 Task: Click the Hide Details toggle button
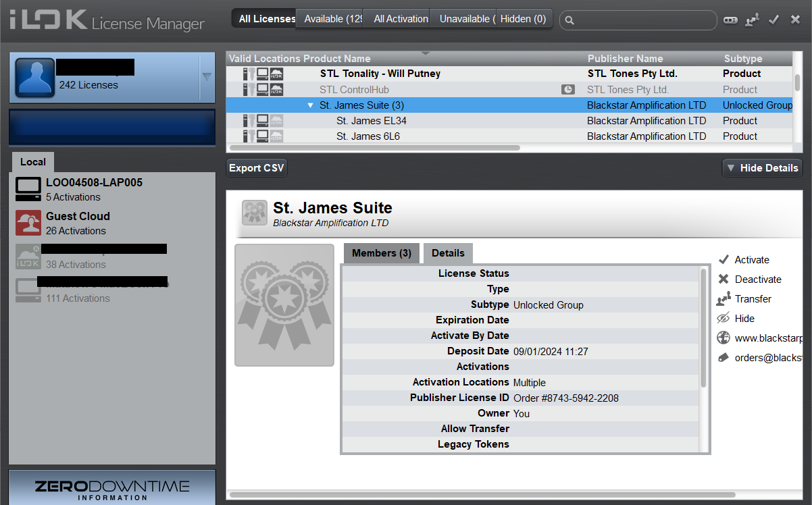pyautogui.click(x=762, y=168)
